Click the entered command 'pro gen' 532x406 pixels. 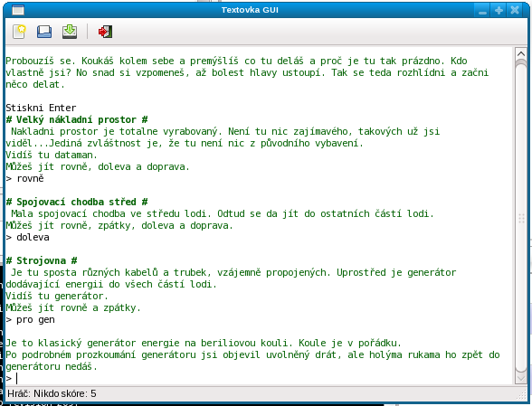[x=35, y=319]
